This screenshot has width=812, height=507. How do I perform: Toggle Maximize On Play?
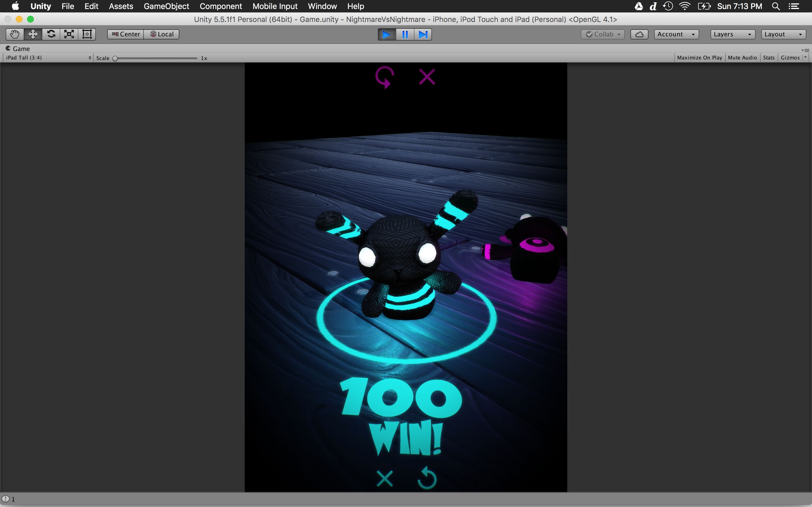point(699,58)
